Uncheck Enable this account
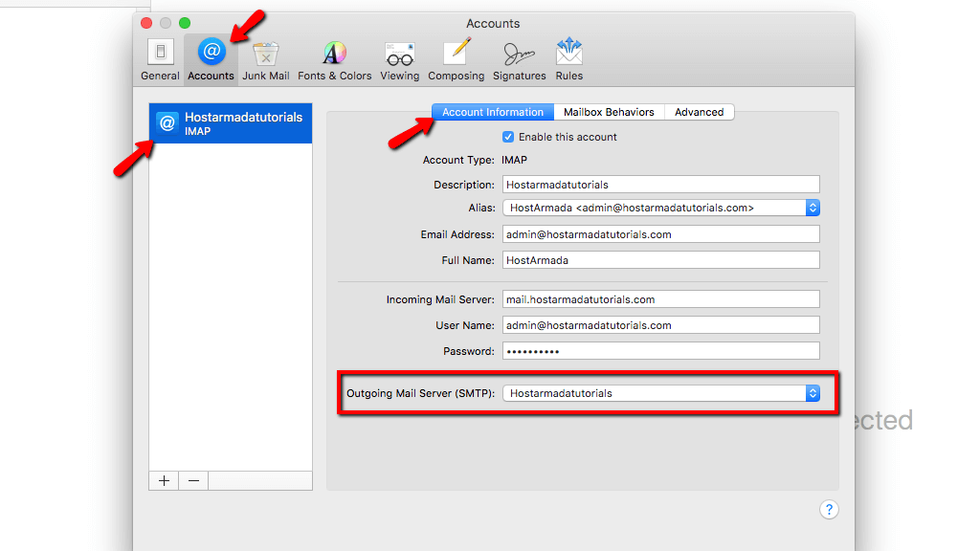 (x=508, y=137)
